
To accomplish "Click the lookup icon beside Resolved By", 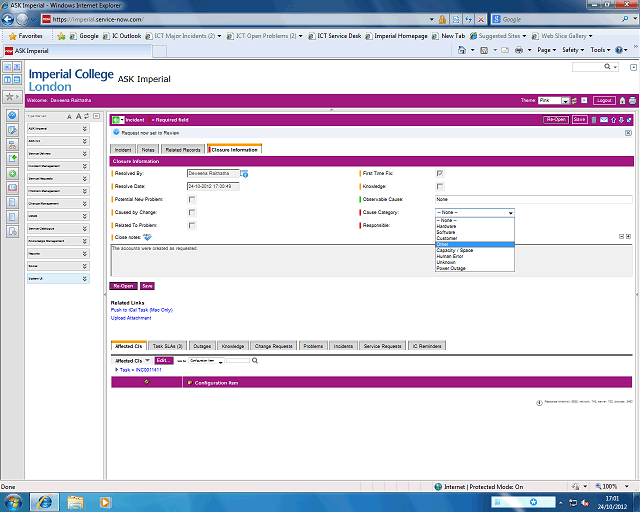I will pyautogui.click(x=244, y=174).
